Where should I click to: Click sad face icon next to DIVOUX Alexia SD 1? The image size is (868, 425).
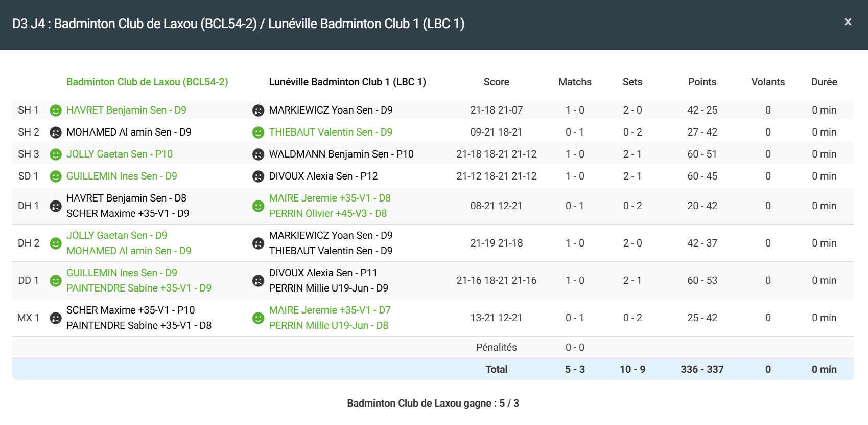(x=258, y=176)
